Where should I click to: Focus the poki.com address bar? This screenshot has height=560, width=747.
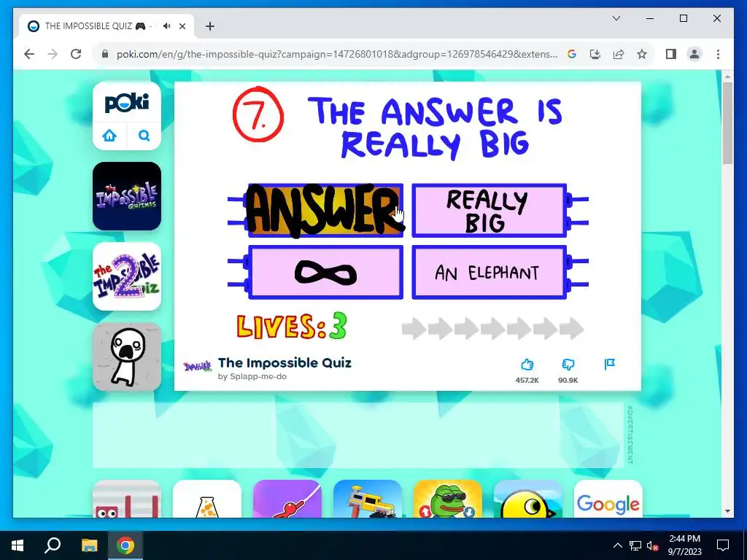(337, 54)
